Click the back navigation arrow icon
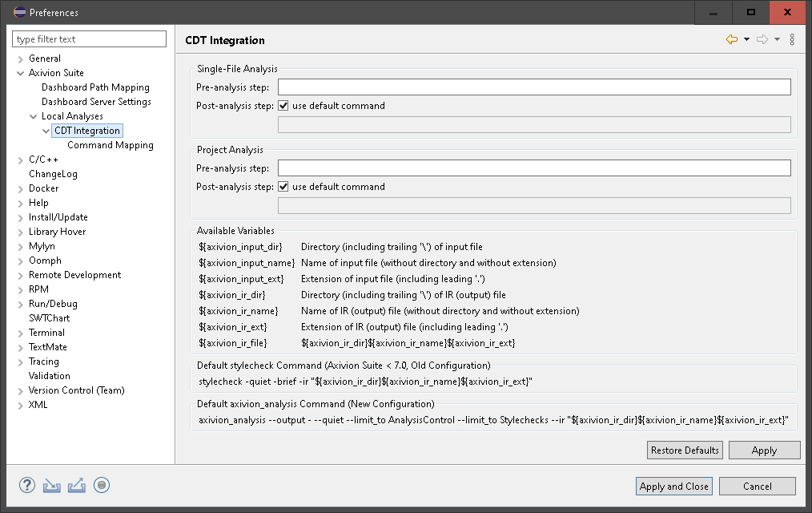Screen dimensions: 812x513 pyautogui.click(x=731, y=39)
